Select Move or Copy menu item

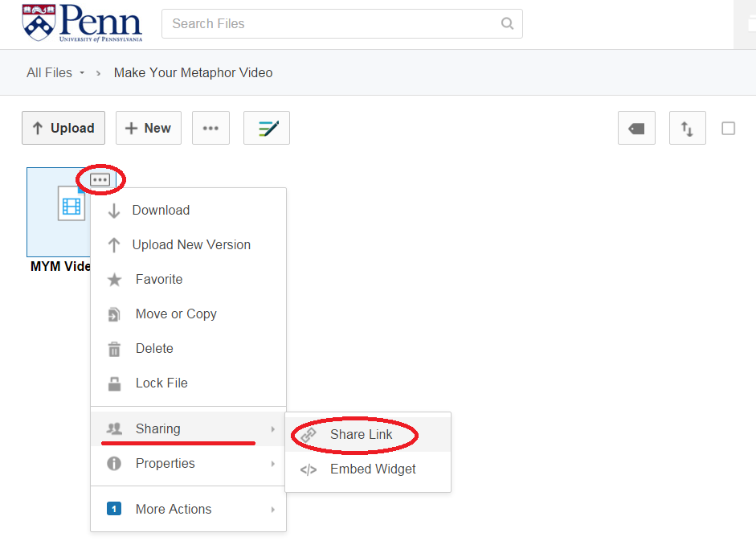coord(189,314)
